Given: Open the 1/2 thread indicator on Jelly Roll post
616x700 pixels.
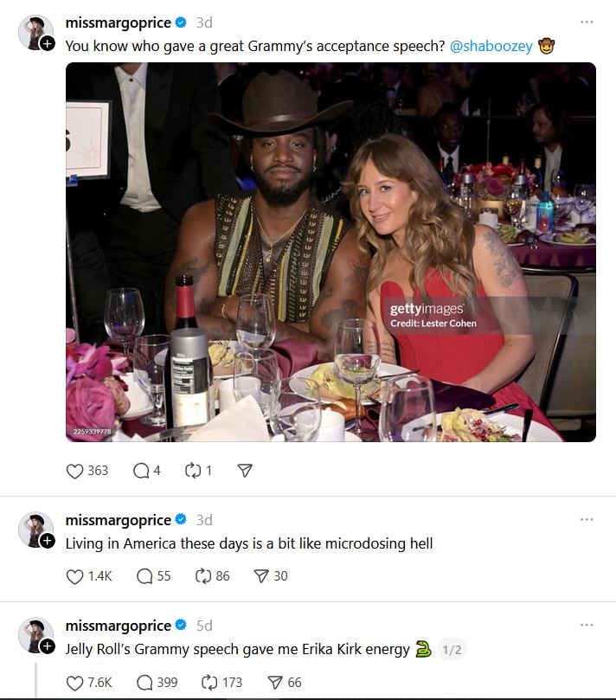Looking at the screenshot, I should [x=452, y=649].
